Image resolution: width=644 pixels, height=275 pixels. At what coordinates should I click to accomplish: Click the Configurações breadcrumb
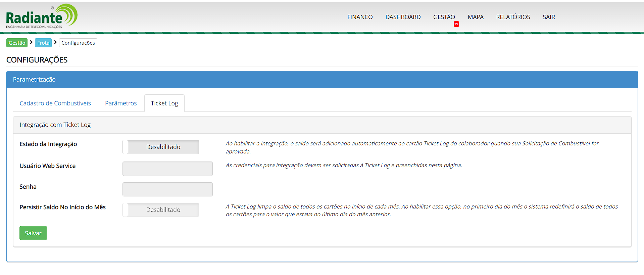tap(78, 43)
